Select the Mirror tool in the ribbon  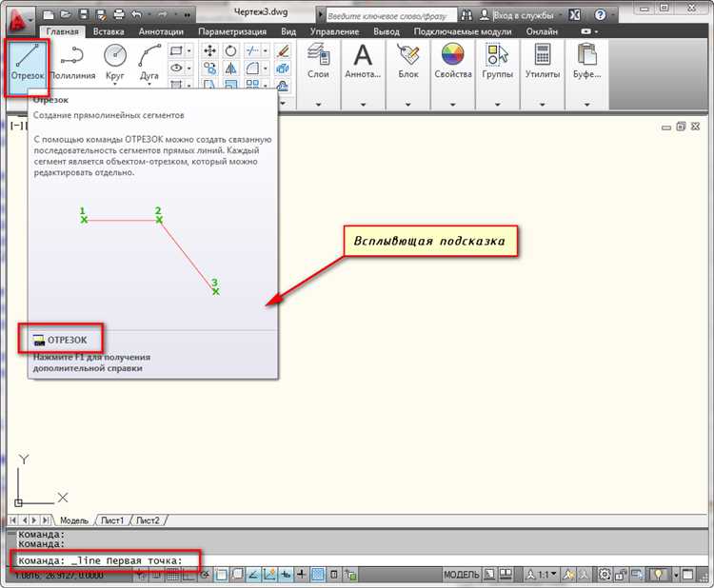(x=231, y=69)
